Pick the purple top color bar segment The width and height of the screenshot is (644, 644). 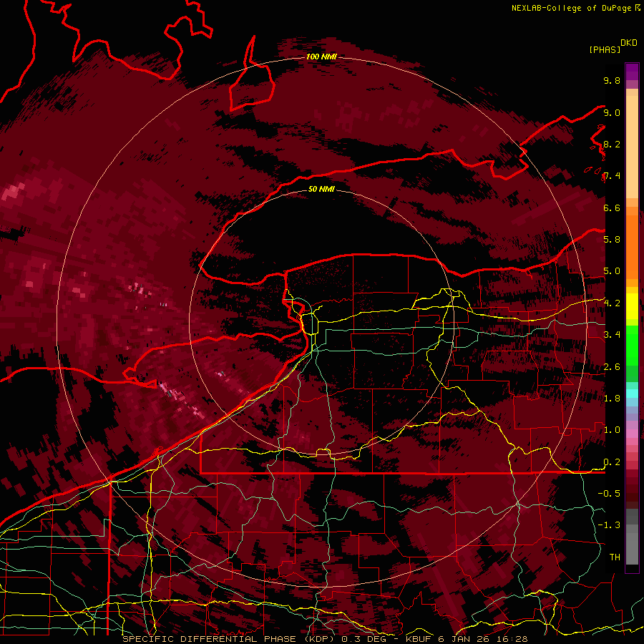point(632,72)
